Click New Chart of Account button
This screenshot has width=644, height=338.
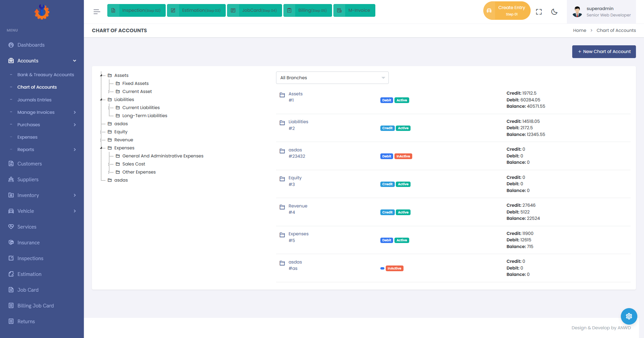[604, 52]
